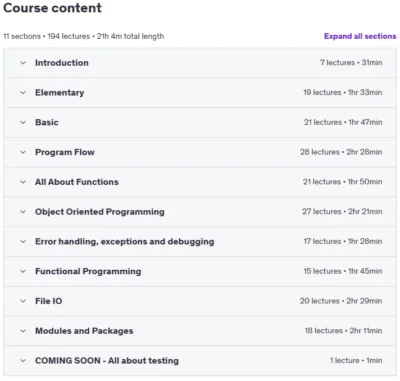The width and height of the screenshot is (400, 381).
Task: Click File IO 20 lectures duration text
Action: click(341, 301)
